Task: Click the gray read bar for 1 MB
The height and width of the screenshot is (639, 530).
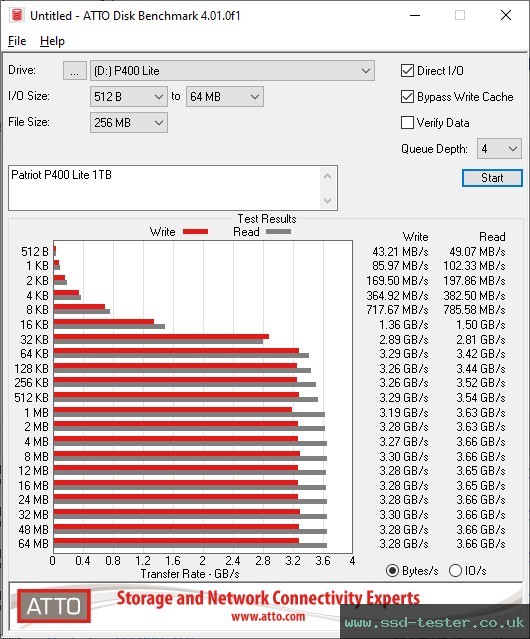Action: coord(189,414)
